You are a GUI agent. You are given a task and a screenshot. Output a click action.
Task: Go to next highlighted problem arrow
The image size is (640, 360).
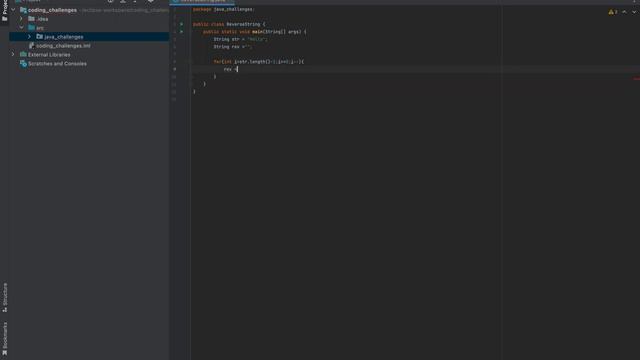coord(634,12)
